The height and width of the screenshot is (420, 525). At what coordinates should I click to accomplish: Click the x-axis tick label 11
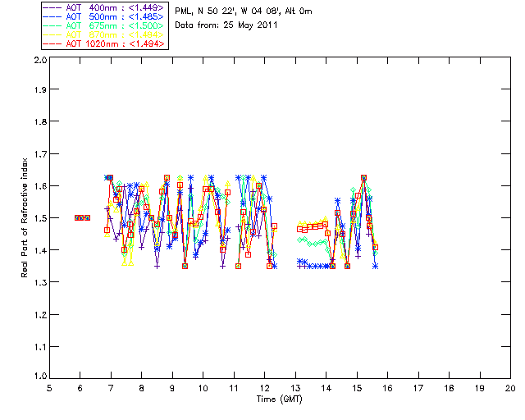point(234,388)
